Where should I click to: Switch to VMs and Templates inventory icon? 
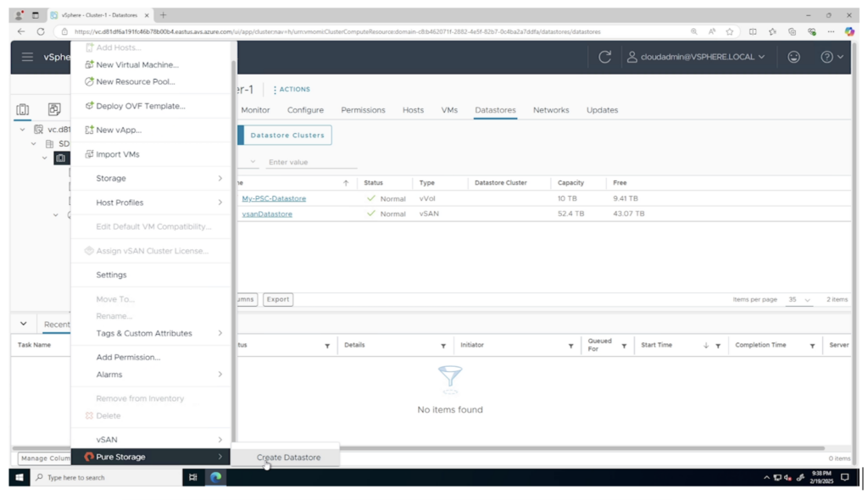coord(53,109)
